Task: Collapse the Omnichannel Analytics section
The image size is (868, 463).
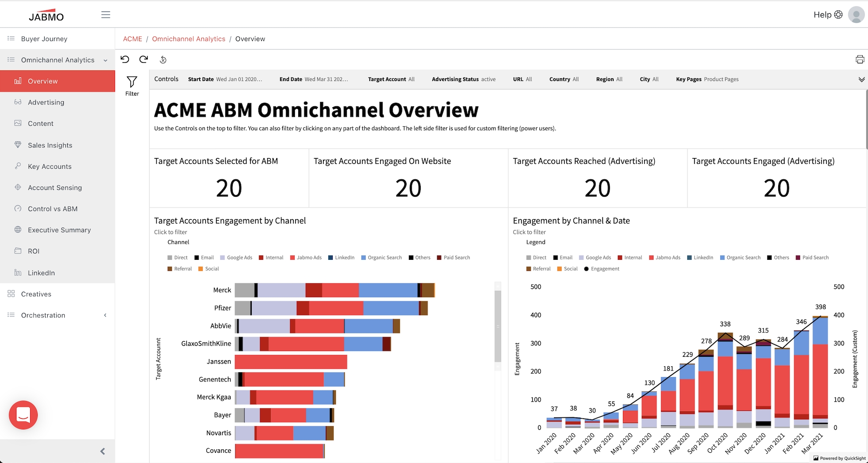Action: [x=105, y=60]
